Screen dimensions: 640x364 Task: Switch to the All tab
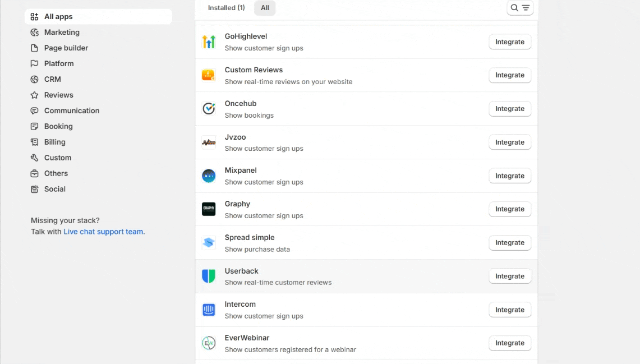pyautogui.click(x=265, y=8)
